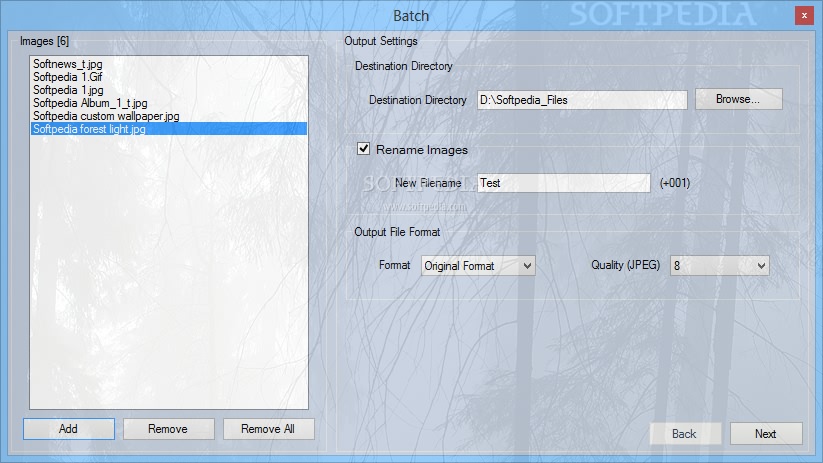Click the Remove All button
823x463 pixels.
coord(268,429)
